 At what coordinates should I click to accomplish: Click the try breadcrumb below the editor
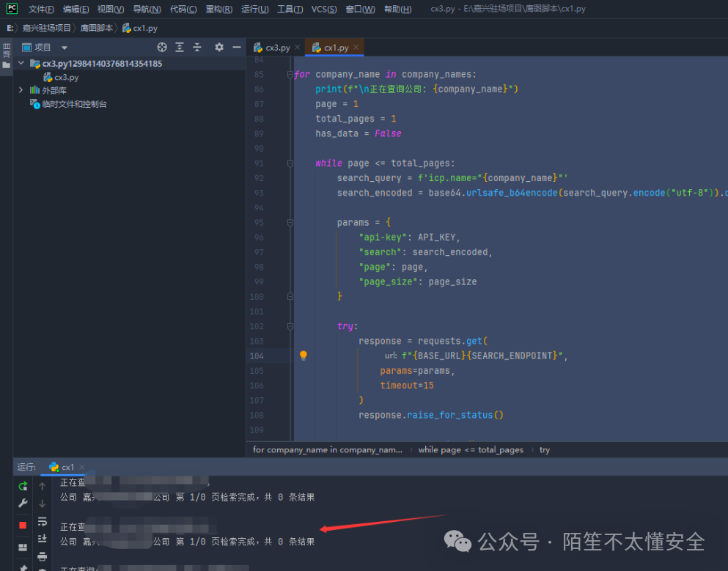(544, 449)
